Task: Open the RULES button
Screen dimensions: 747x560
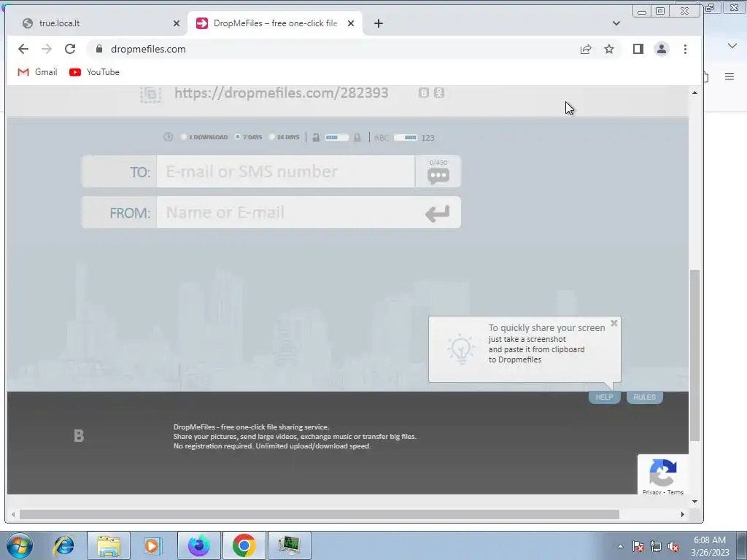Action: (x=645, y=397)
